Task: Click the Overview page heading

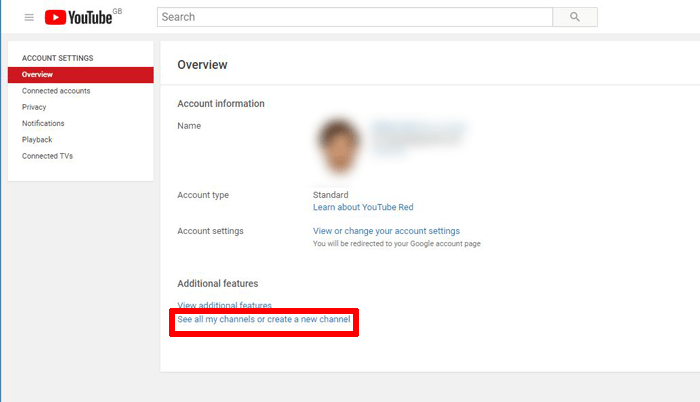Action: (202, 65)
